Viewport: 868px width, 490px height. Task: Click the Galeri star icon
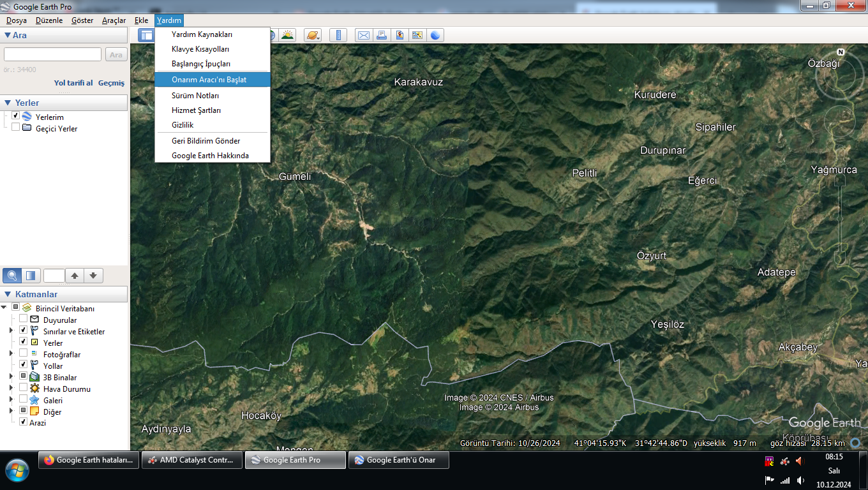pyautogui.click(x=34, y=400)
